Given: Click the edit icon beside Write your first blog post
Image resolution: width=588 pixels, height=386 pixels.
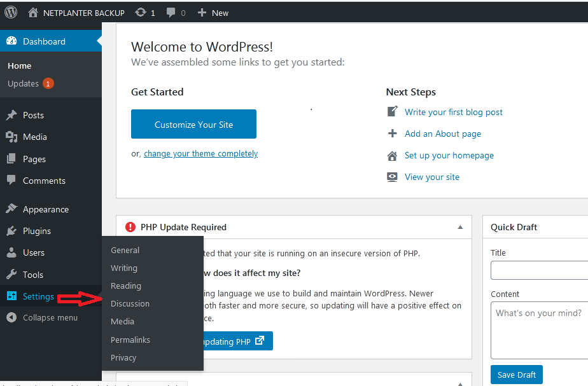Looking at the screenshot, I should click(392, 111).
